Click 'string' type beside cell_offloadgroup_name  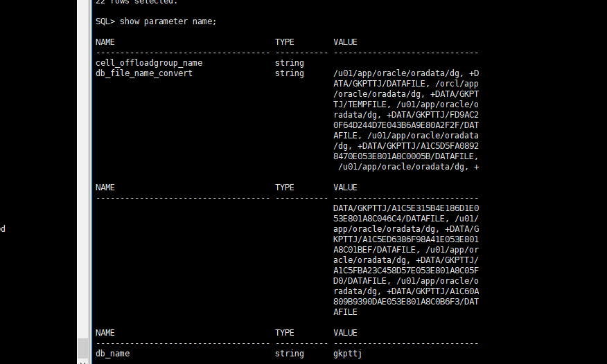(x=290, y=63)
